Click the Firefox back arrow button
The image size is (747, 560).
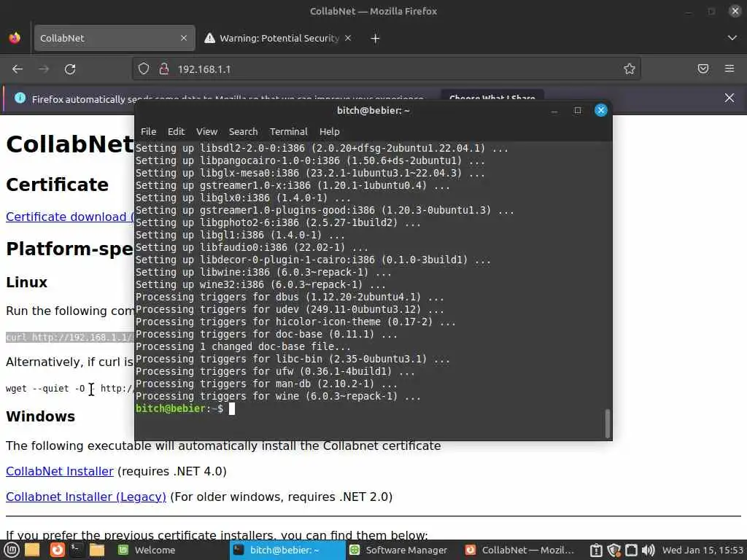18,69
